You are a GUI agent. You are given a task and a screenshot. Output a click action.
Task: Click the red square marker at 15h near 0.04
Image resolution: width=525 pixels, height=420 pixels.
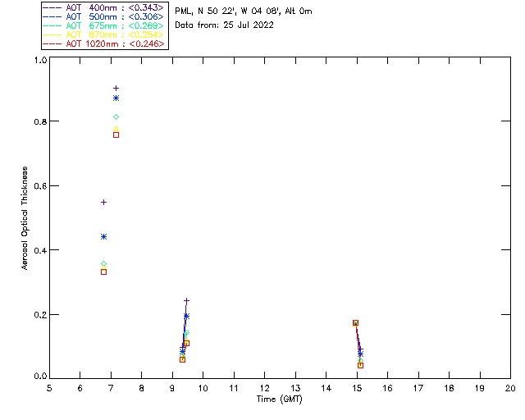[360, 365]
